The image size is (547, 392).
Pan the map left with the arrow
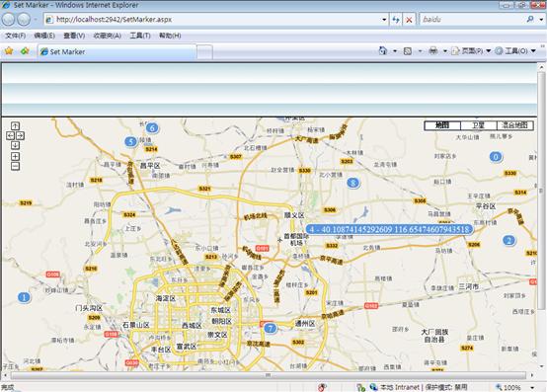point(11,135)
